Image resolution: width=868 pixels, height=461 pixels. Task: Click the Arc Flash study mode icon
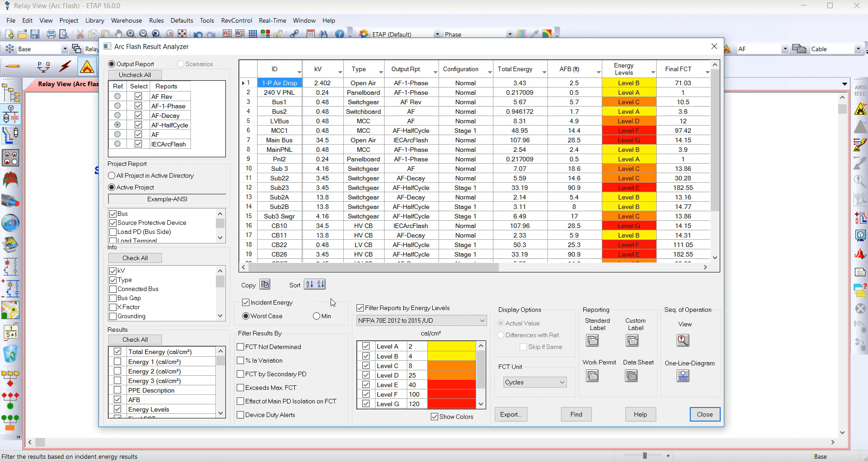point(87,67)
